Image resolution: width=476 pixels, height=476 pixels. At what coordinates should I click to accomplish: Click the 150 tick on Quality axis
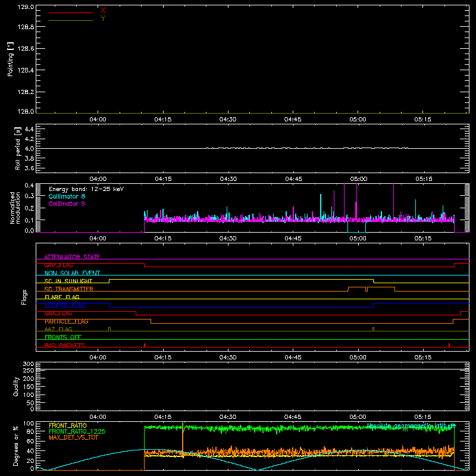29,387
